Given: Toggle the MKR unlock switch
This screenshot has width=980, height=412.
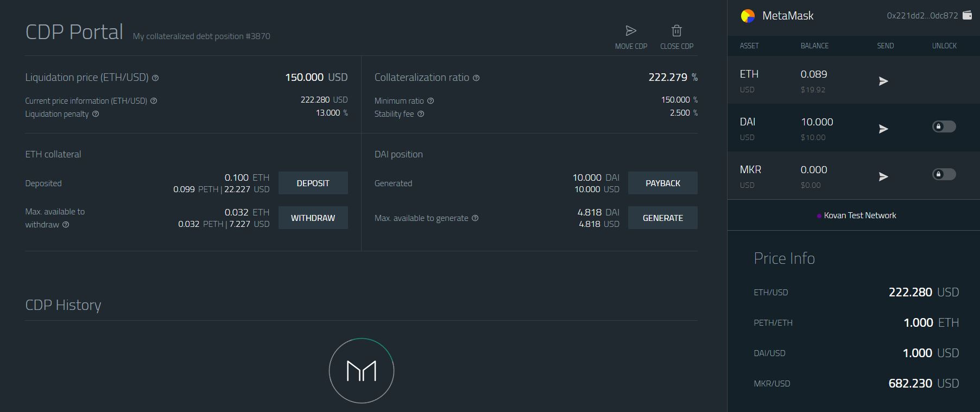Looking at the screenshot, I should point(944,174).
